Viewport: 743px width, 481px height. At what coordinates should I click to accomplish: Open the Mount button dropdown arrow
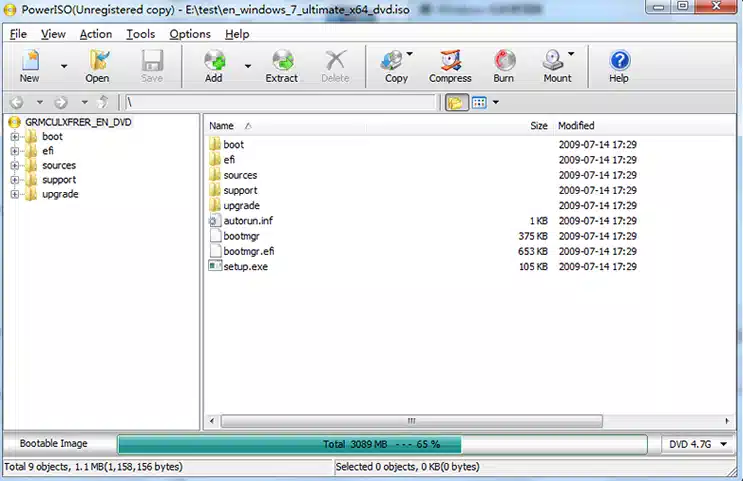(571, 54)
